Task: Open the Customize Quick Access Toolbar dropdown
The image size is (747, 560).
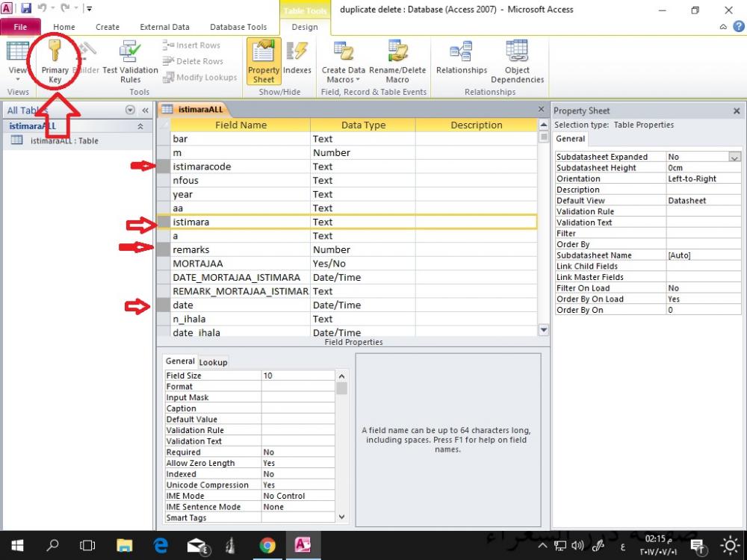Action: click(x=89, y=8)
